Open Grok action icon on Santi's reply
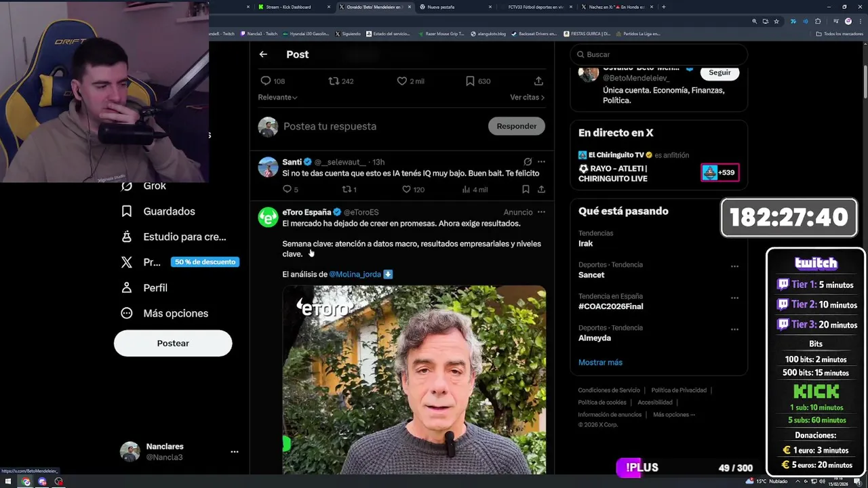 point(528,162)
